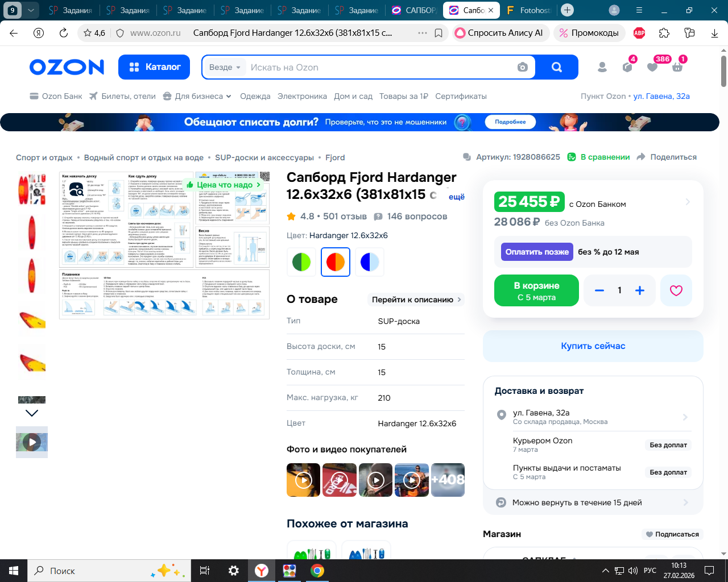Click the magnifier search button
This screenshot has height=582, width=728.
[557, 67]
